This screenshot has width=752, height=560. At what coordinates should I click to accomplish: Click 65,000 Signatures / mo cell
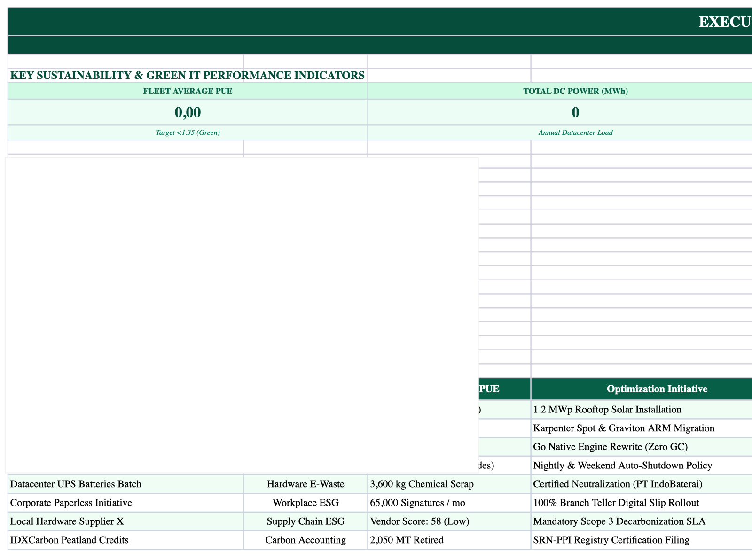click(449, 503)
